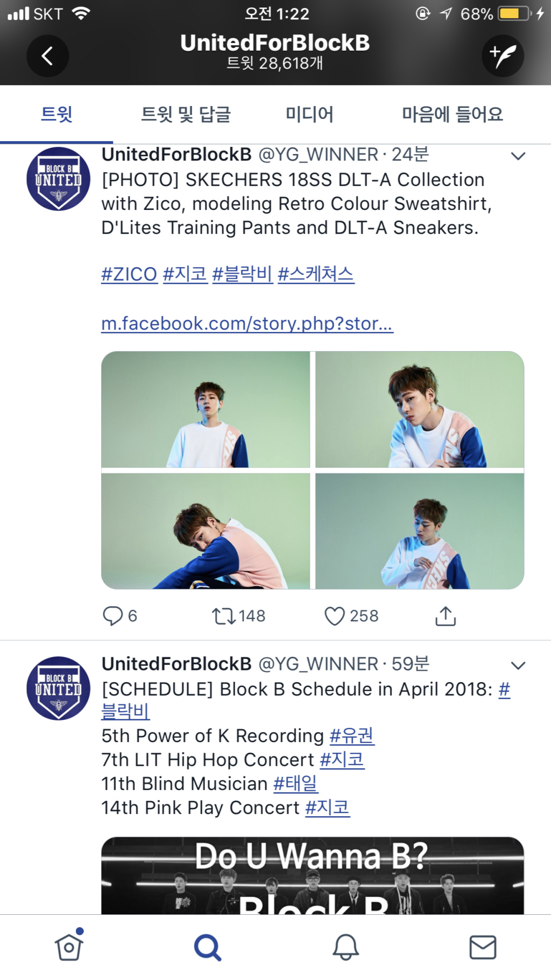Open the Home timeline icon
The width and height of the screenshot is (551, 980).
point(69,947)
